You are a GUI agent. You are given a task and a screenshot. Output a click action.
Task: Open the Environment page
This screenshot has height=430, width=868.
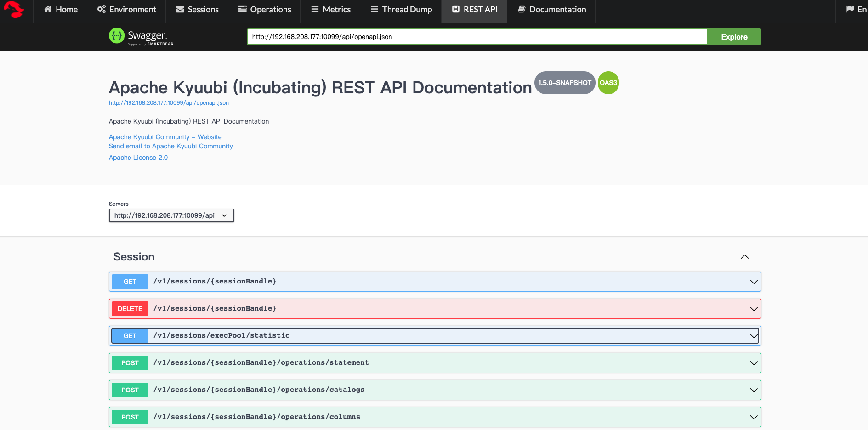126,9
